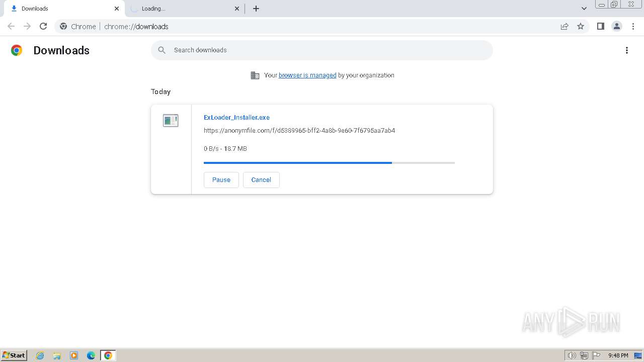Image resolution: width=644 pixels, height=362 pixels.
Task: Click the anonymfile.com download source URL
Action: (x=299, y=130)
